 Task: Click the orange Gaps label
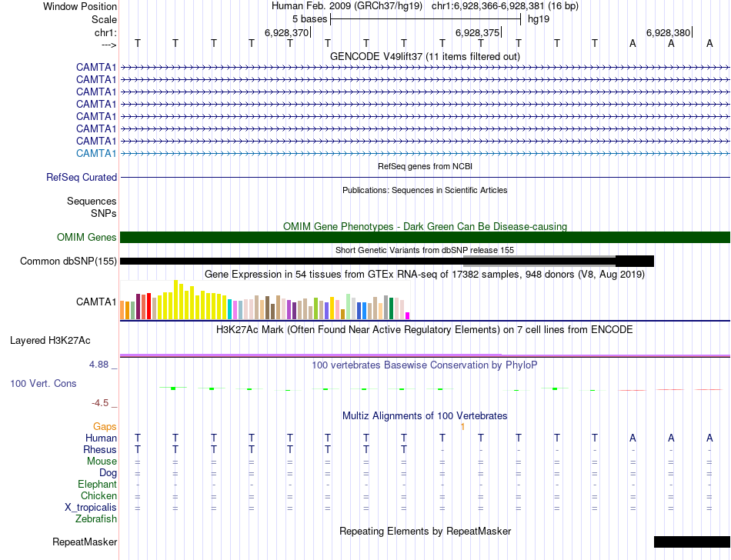tap(105, 426)
